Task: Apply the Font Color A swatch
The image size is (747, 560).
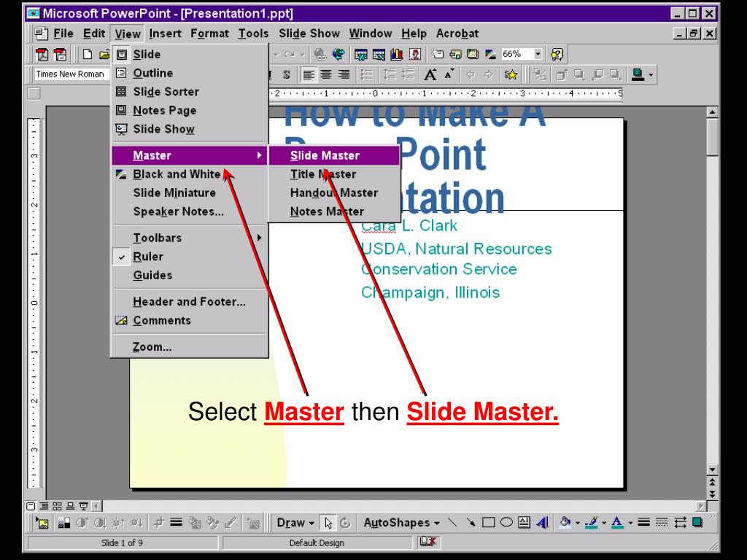Action: coord(617,523)
